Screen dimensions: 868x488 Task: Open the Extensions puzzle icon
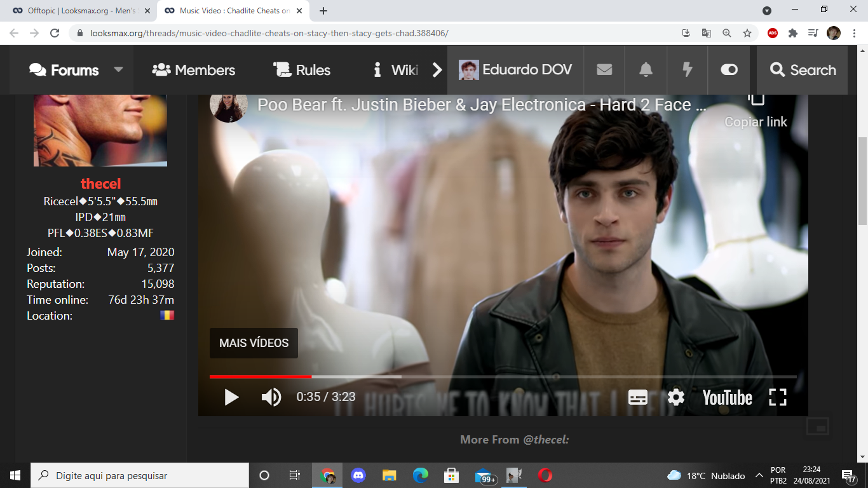[793, 33]
